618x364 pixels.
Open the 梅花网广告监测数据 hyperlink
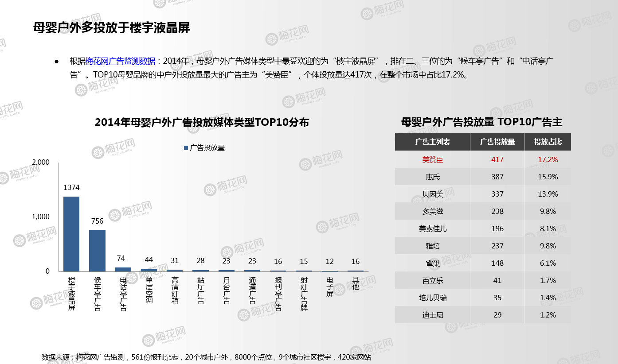click(121, 61)
